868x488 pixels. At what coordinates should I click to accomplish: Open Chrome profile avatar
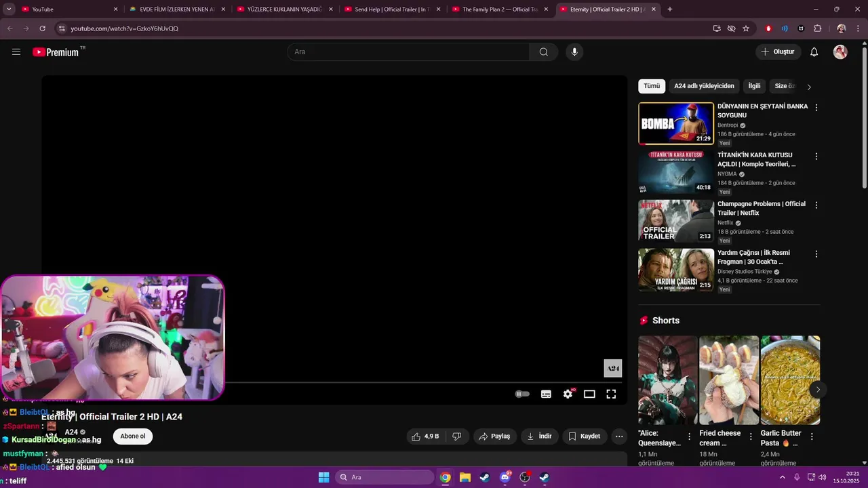(842, 28)
